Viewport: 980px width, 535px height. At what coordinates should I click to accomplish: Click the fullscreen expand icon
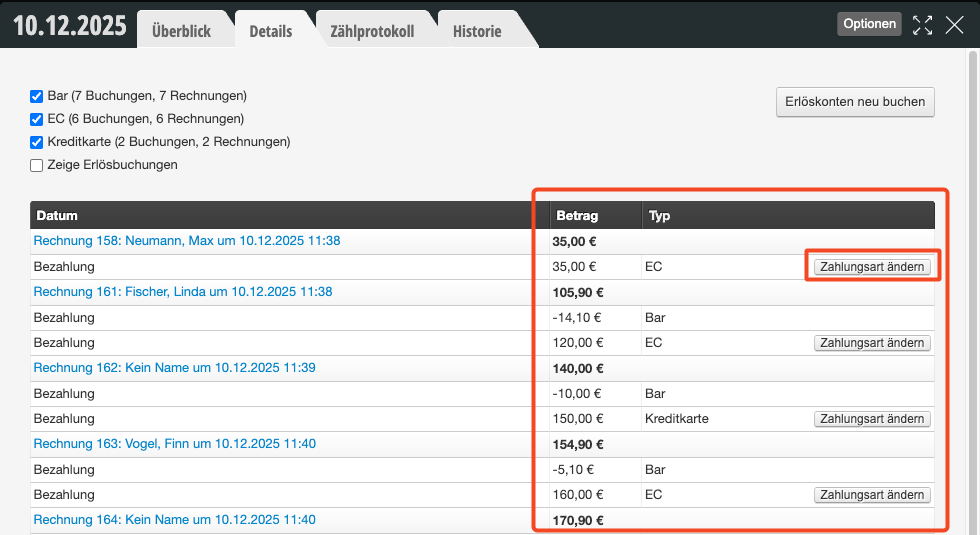point(922,25)
